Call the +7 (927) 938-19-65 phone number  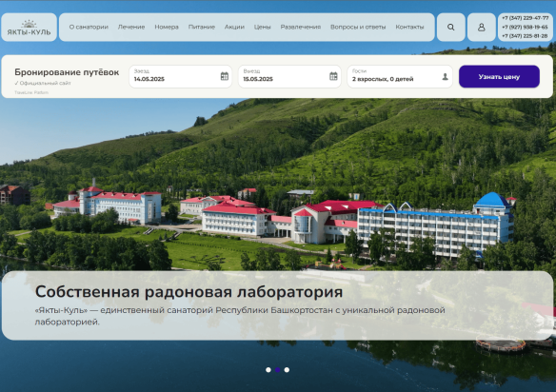526,27
